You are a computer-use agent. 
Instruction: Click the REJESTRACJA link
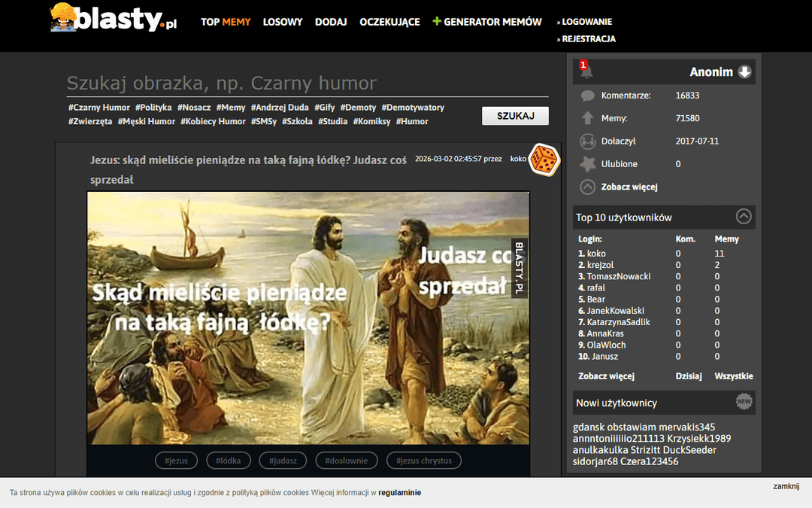pos(589,39)
